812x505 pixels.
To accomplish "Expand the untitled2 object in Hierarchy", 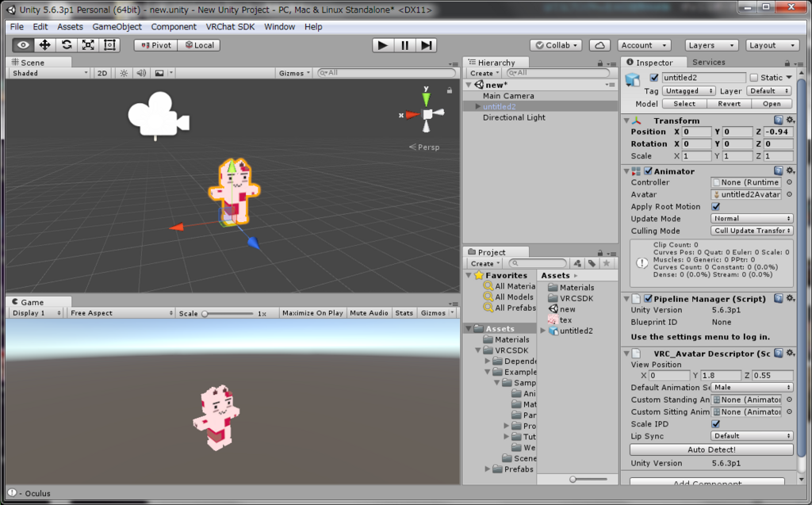I will [478, 107].
